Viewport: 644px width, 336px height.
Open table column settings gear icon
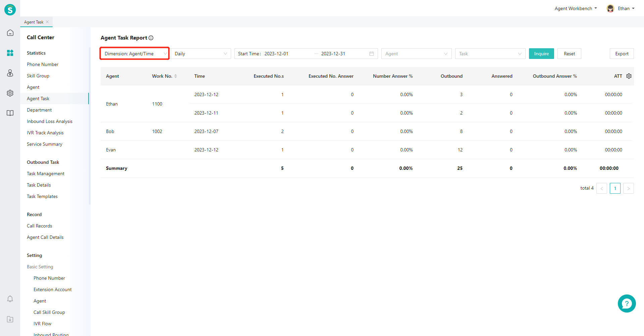tap(629, 76)
